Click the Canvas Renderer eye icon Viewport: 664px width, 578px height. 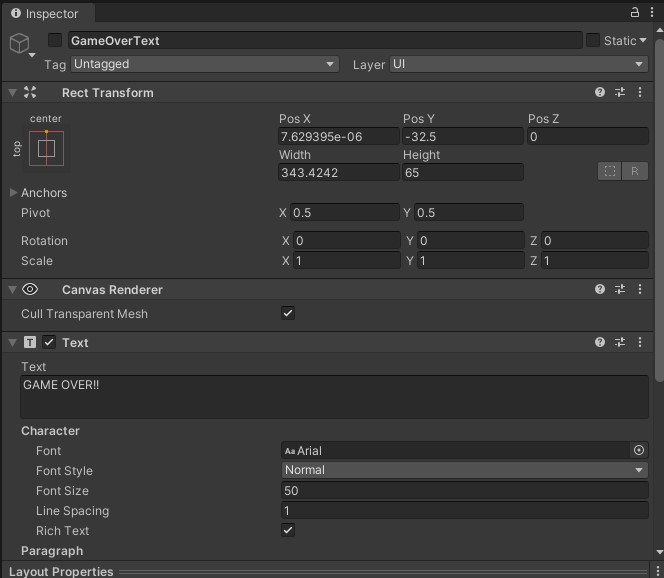click(30, 289)
